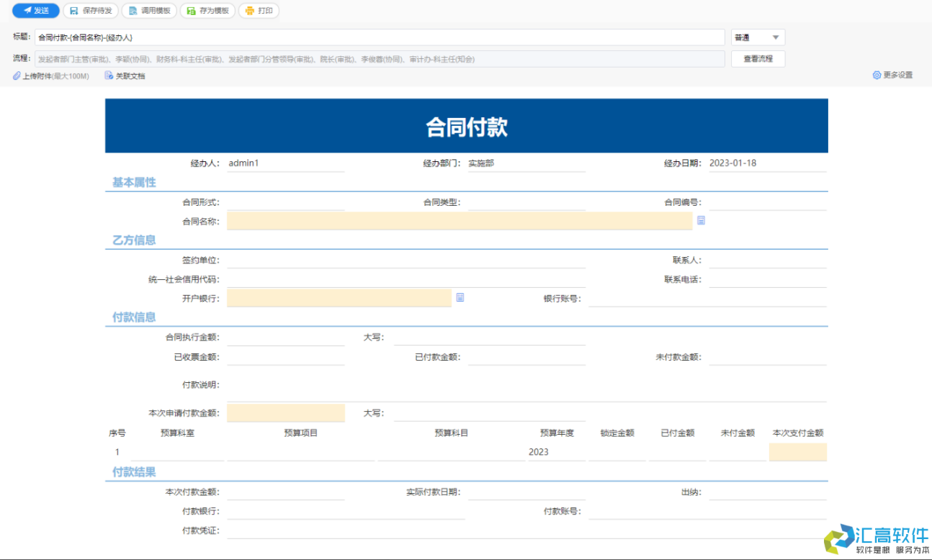Click the 实际付款日期 date field
The image size is (932, 560).
point(526,492)
